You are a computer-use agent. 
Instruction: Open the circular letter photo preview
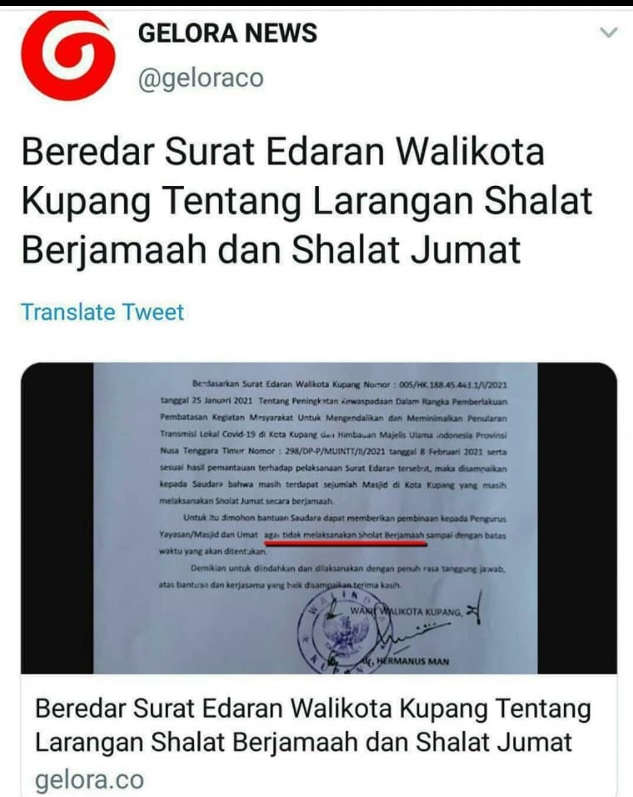point(319,518)
